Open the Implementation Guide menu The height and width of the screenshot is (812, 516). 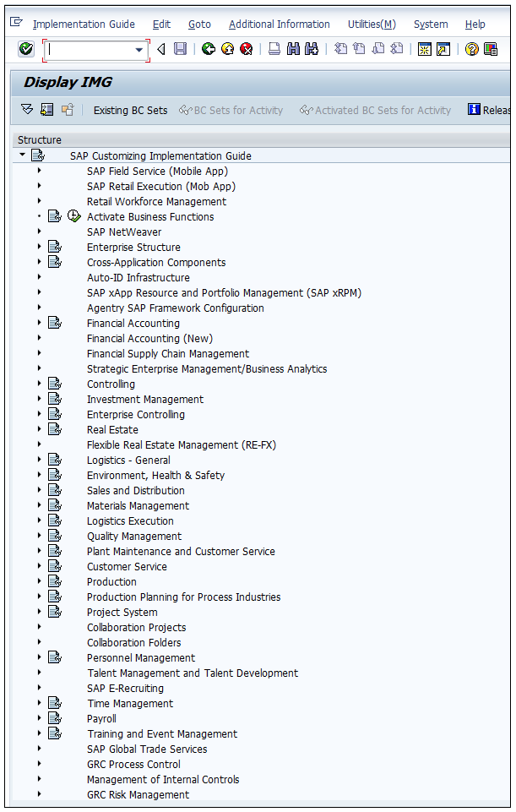pyautogui.click(x=84, y=25)
